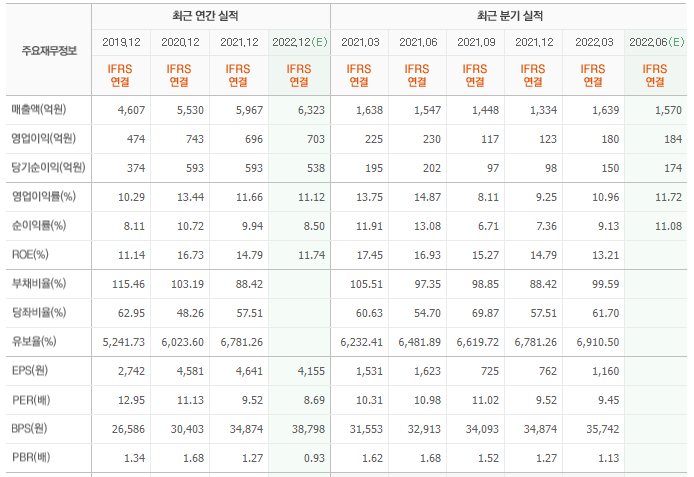This screenshot has width=694, height=477.
Task: Click the EPS(원) row label
Action: click(x=30, y=370)
